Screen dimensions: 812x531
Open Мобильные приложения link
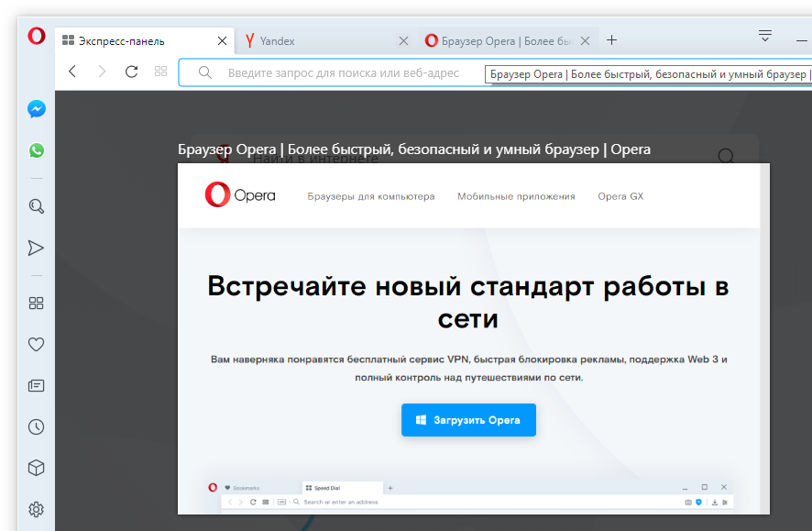[516, 196]
